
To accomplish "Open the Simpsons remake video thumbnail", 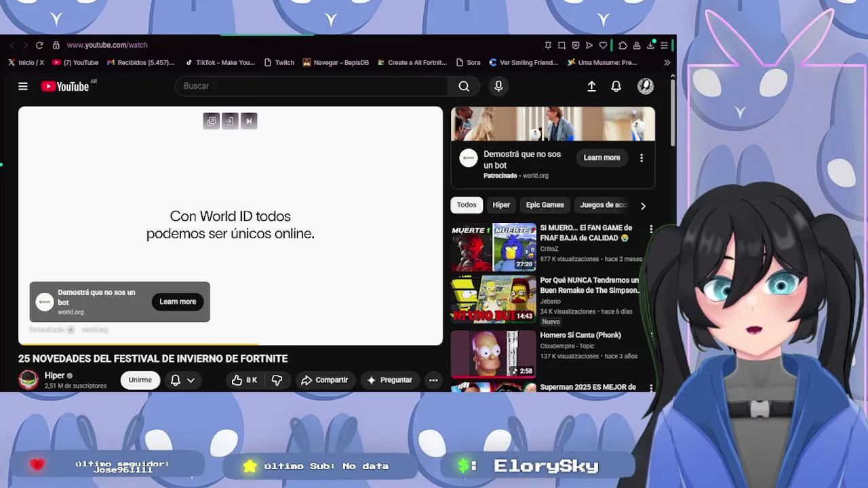I will click(x=494, y=299).
